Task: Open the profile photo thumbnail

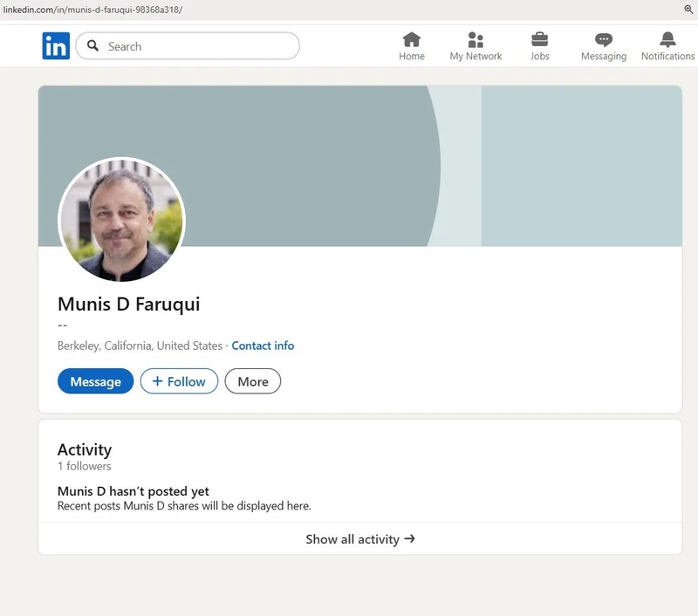Action: [122, 222]
